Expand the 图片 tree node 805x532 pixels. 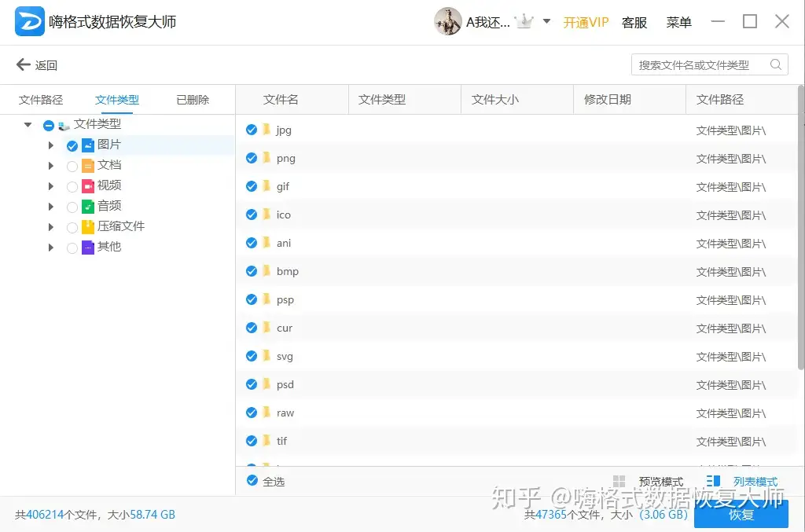coord(51,145)
